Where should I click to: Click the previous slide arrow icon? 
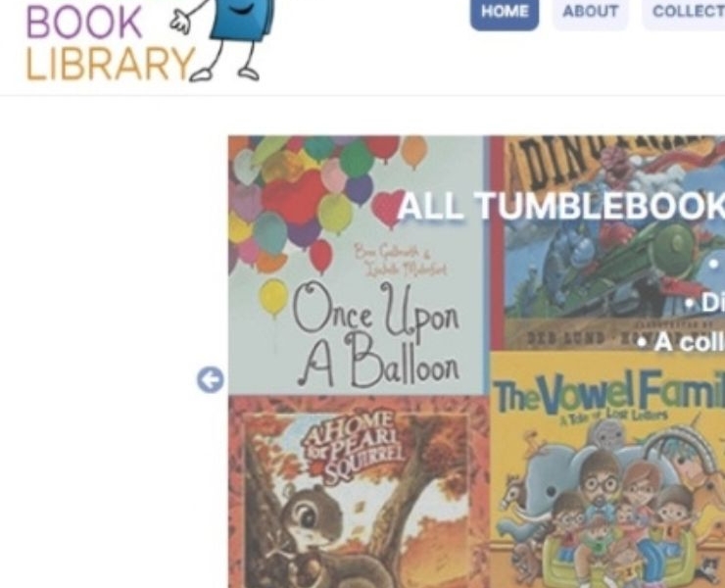211,380
